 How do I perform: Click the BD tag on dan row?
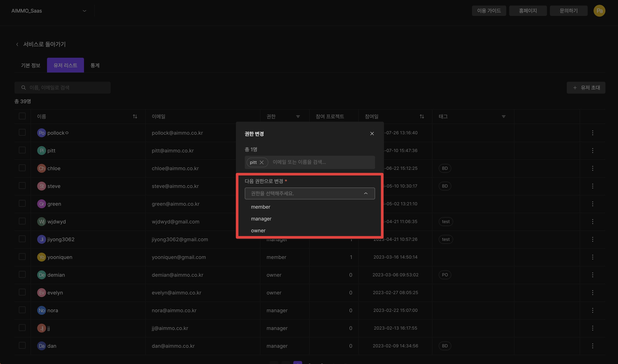coord(445,346)
